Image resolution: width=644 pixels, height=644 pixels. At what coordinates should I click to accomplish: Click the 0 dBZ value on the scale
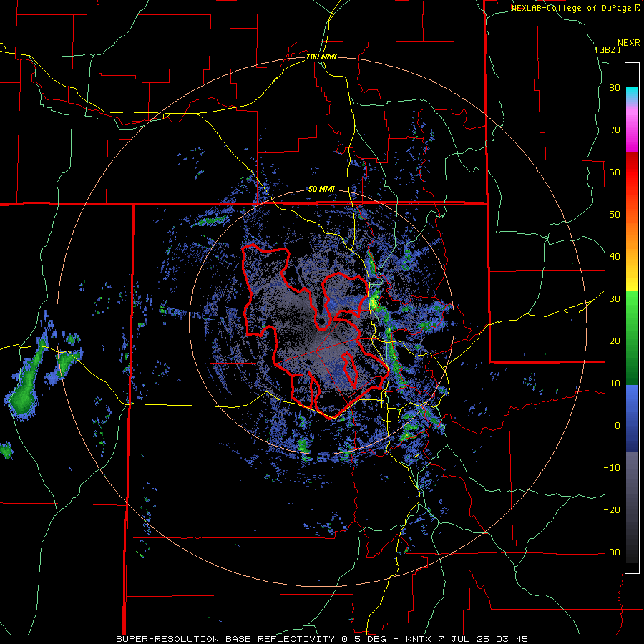pos(618,426)
